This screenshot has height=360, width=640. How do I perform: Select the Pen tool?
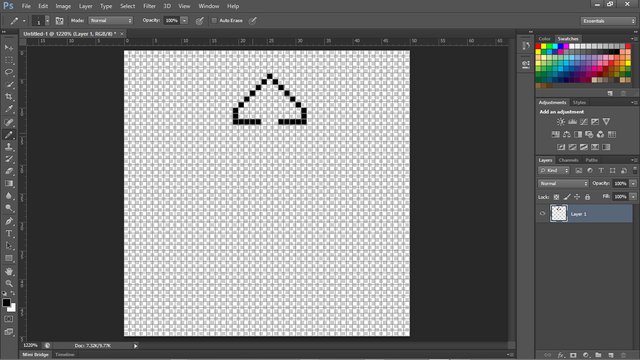tap(9, 221)
